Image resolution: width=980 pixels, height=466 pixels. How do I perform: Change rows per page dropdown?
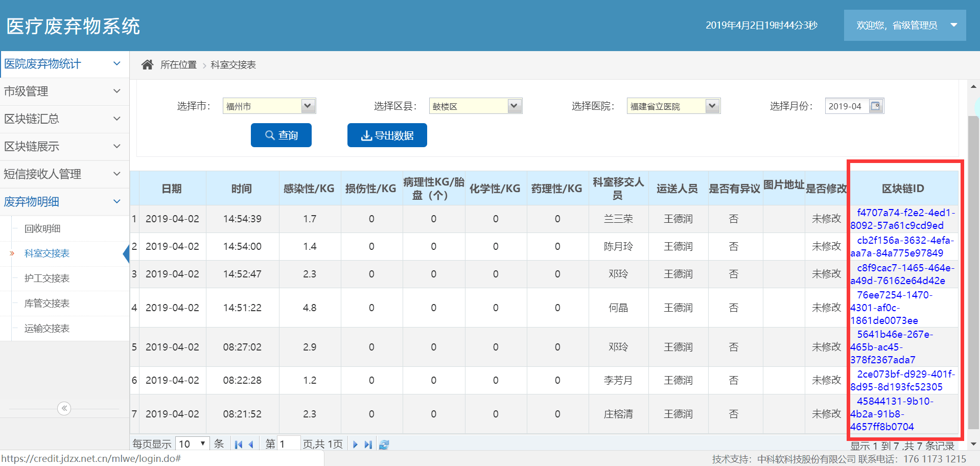click(193, 444)
